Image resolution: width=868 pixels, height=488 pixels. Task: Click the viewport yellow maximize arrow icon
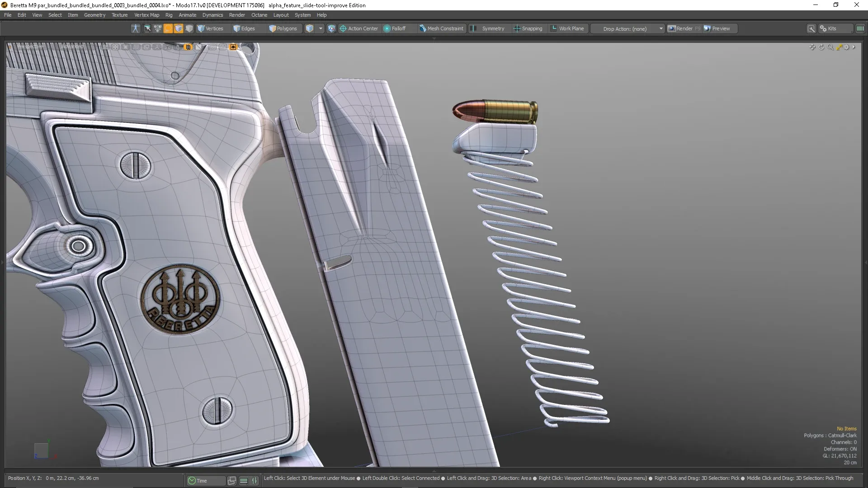tap(839, 47)
